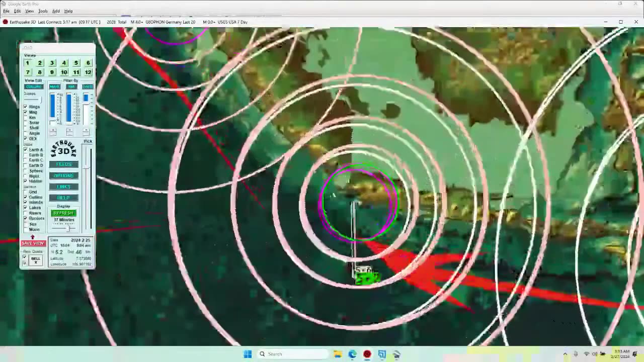This screenshot has width=644, height=362.
Task: Adjust the refresh minutes slider
Action: click(63, 228)
